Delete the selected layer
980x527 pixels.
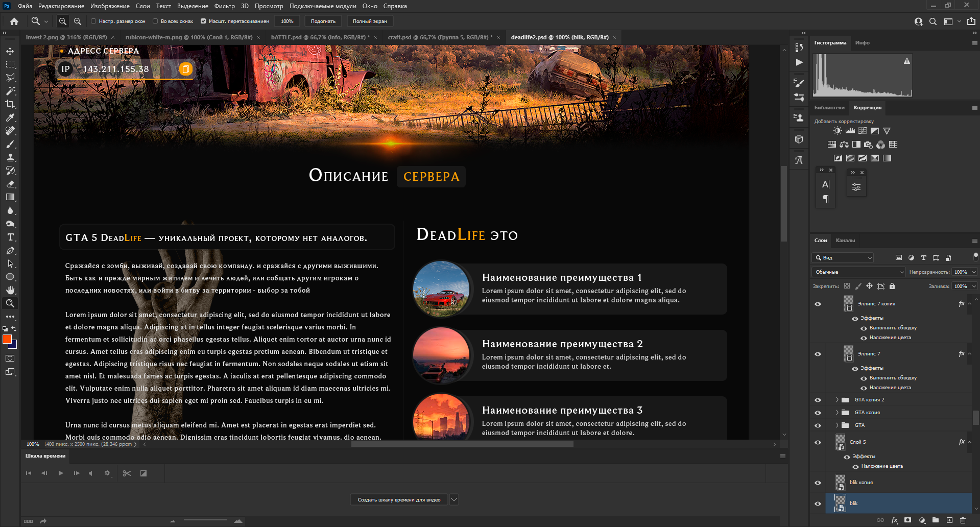pyautogui.click(x=963, y=520)
